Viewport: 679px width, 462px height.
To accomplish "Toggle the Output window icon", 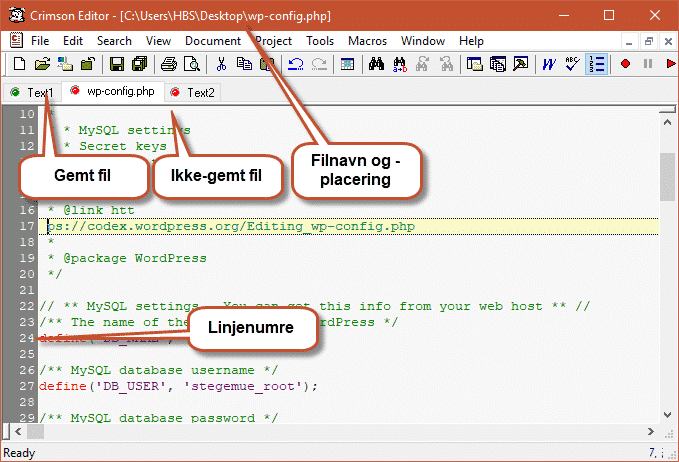I will pyautogui.click(x=498, y=64).
